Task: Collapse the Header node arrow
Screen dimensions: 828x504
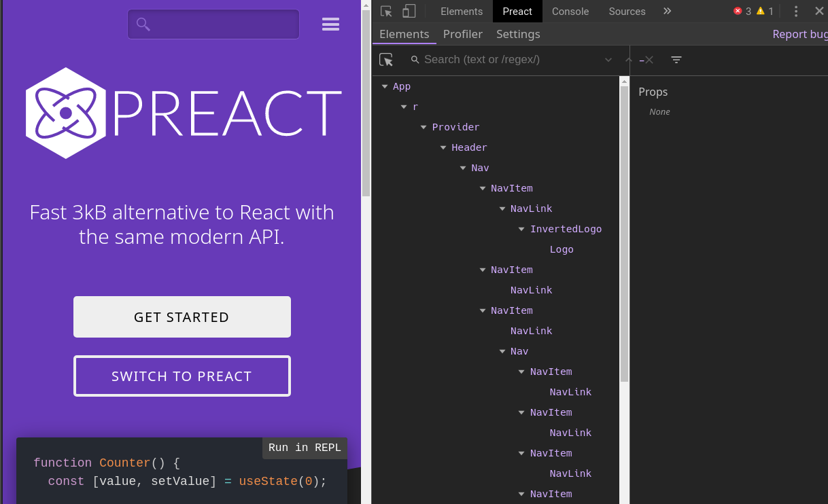Action: 443,147
